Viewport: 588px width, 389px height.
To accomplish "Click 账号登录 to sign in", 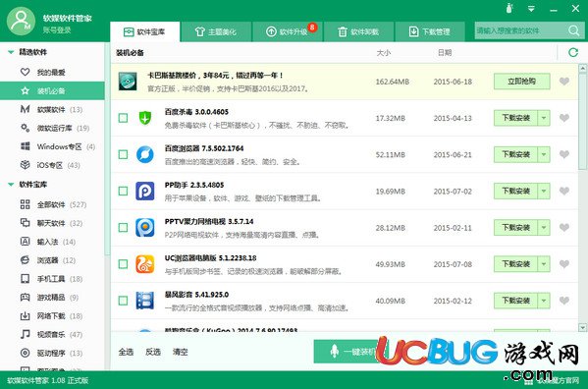I will pos(57,30).
